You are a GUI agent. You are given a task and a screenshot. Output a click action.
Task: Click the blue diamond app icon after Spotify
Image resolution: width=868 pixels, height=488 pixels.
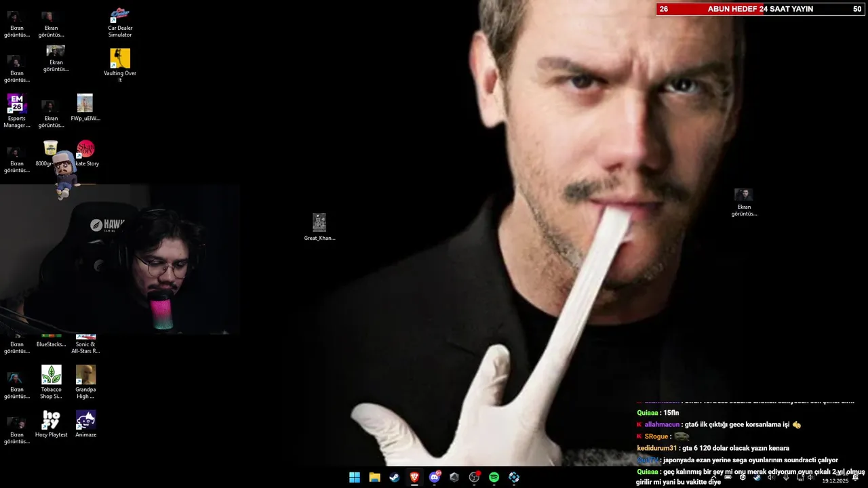pos(514,477)
